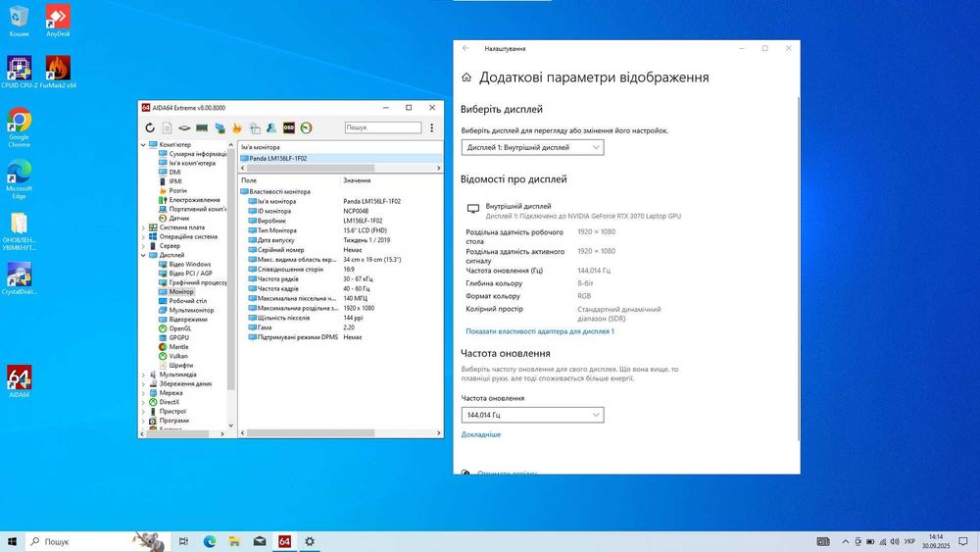Screen dimensions: 980x552
Task: Select the Монітор item in AIDA64 tree
Action: pyautogui.click(x=176, y=292)
